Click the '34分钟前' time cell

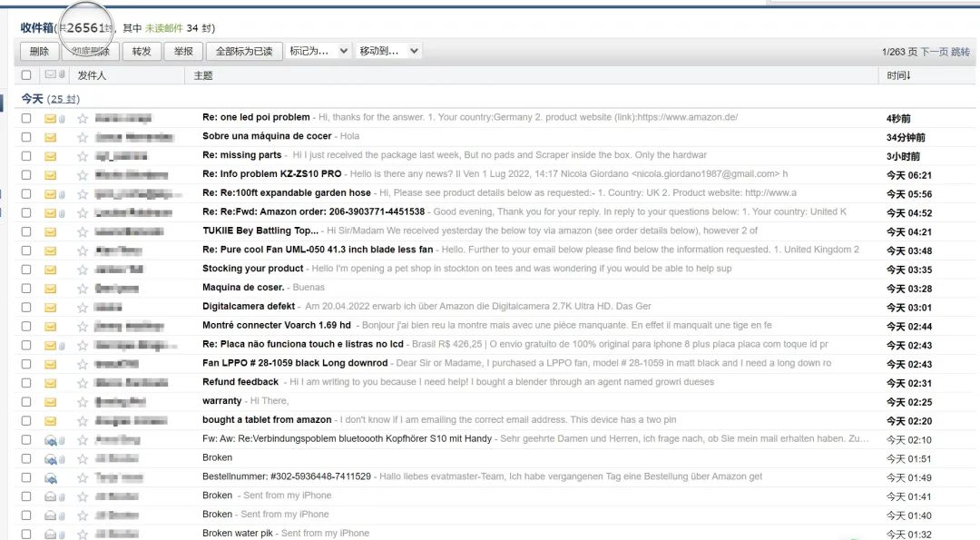pos(906,138)
